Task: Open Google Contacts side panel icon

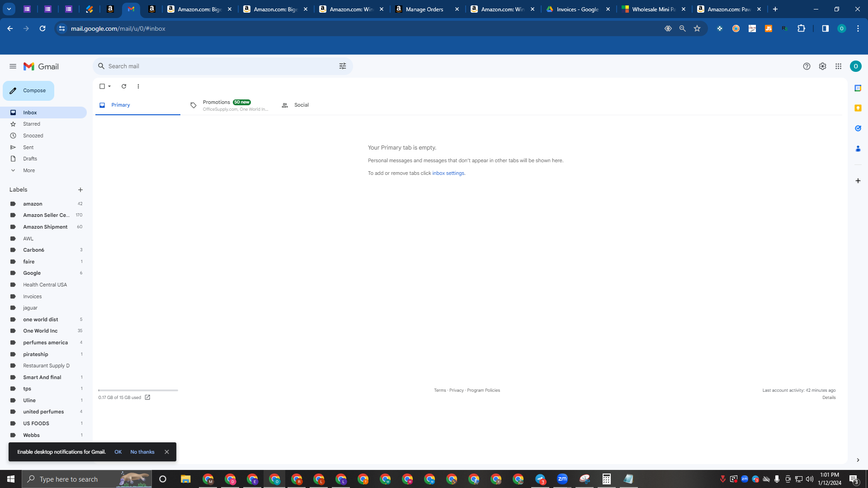Action: [x=858, y=148]
